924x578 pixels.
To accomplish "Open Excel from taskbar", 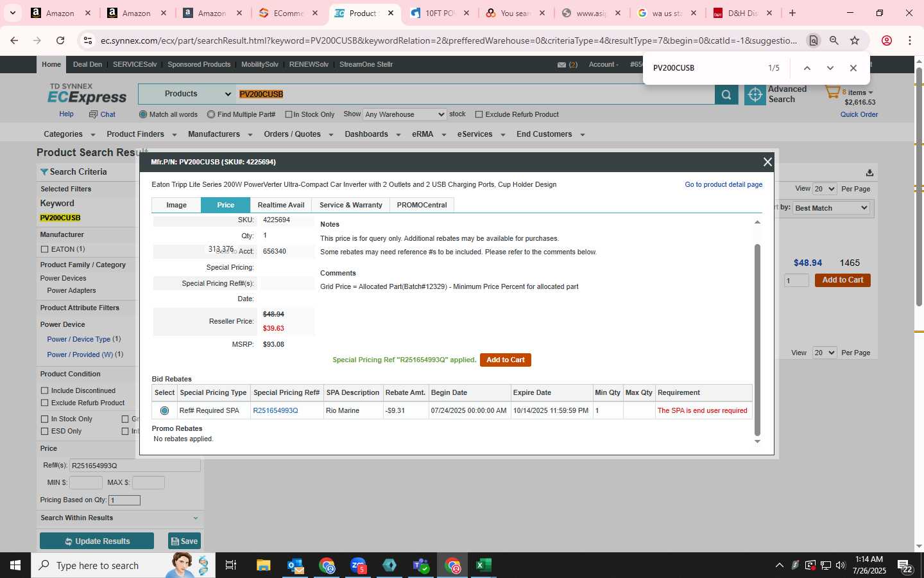I will (484, 565).
